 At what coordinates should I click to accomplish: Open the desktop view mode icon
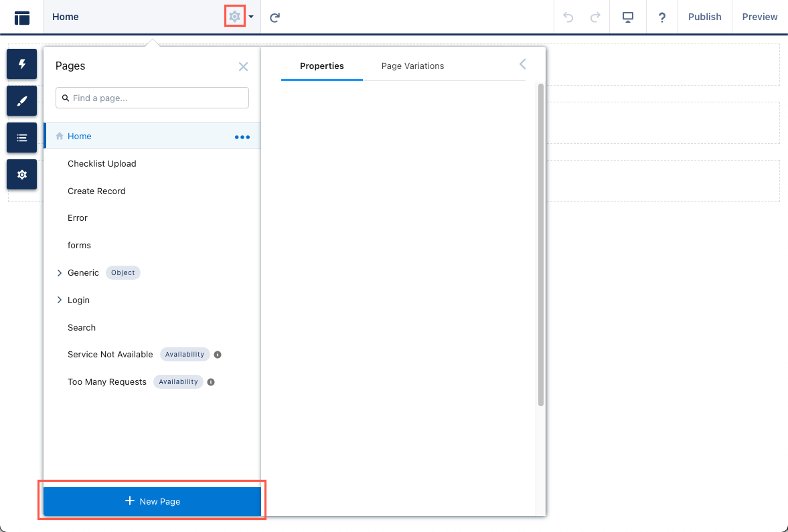coord(628,17)
